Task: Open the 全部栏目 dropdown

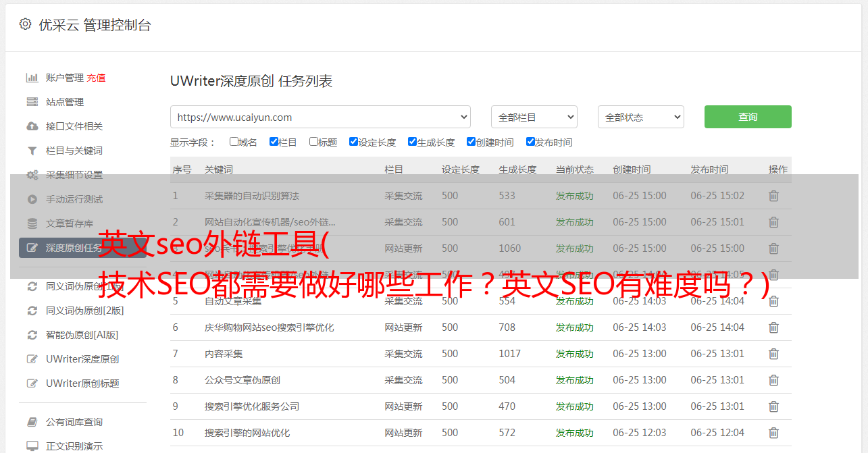Action: point(534,117)
